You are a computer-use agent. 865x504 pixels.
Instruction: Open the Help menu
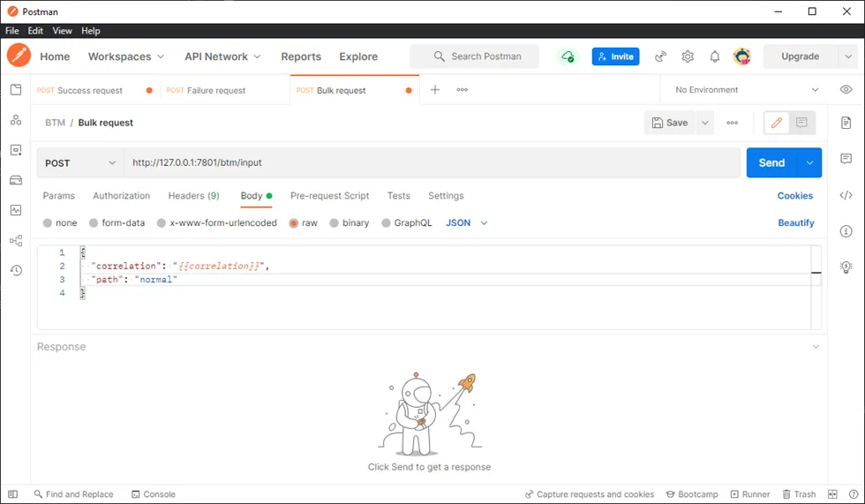(90, 31)
